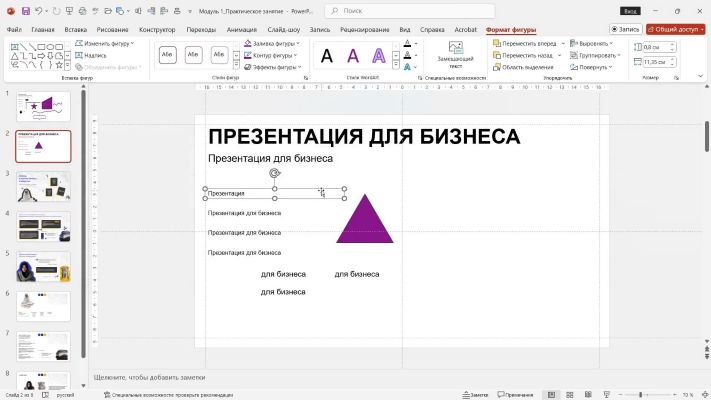Select the five-point star shape
Image resolution: width=711 pixels, height=400 pixels.
[x=59, y=65]
